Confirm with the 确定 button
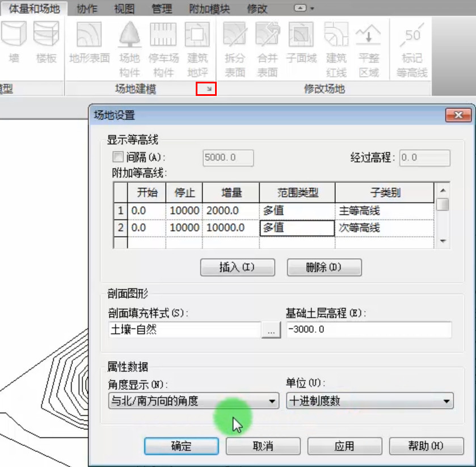476x467 pixels. 181,446
